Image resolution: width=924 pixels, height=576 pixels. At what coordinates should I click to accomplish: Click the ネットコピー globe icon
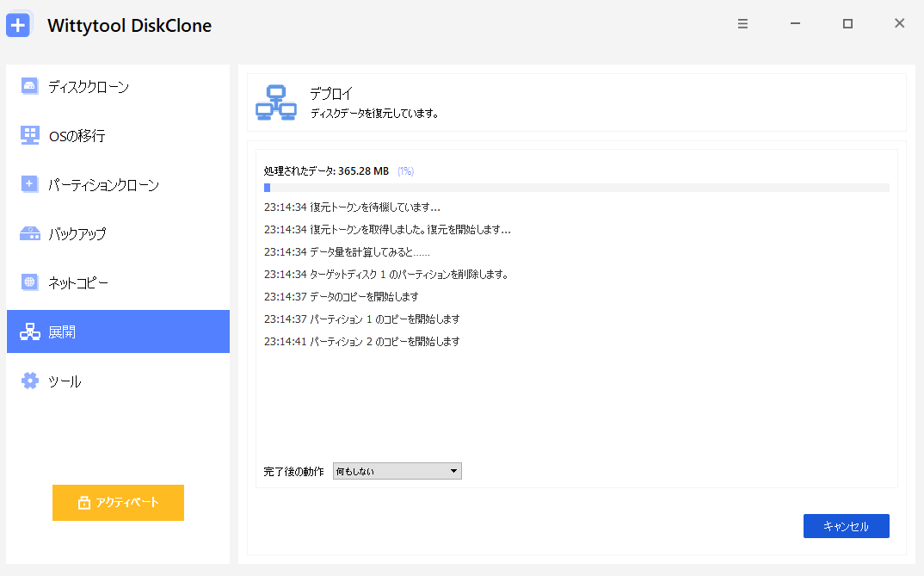29,282
